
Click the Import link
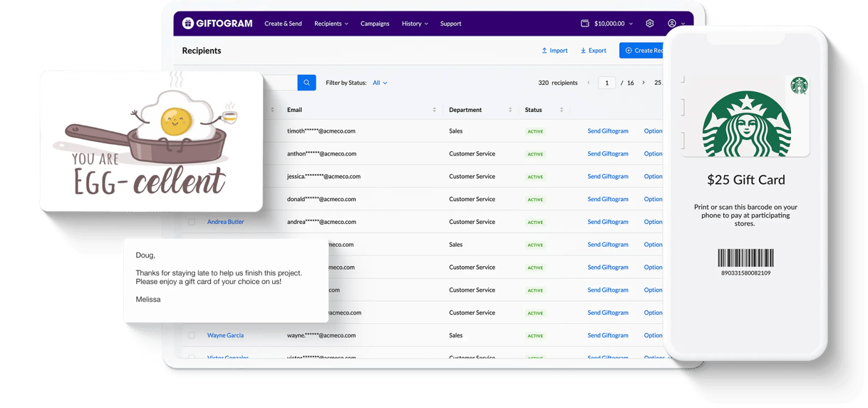coord(554,51)
